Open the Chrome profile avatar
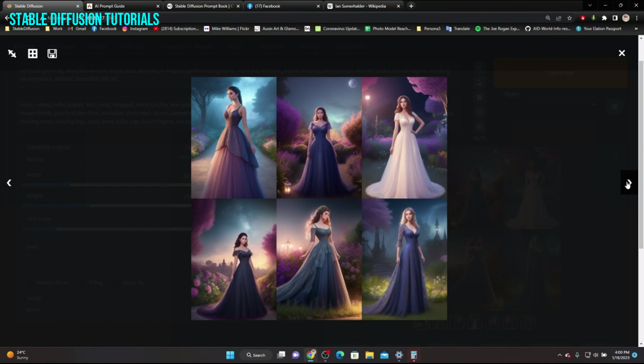This screenshot has height=364, width=644. [626, 18]
